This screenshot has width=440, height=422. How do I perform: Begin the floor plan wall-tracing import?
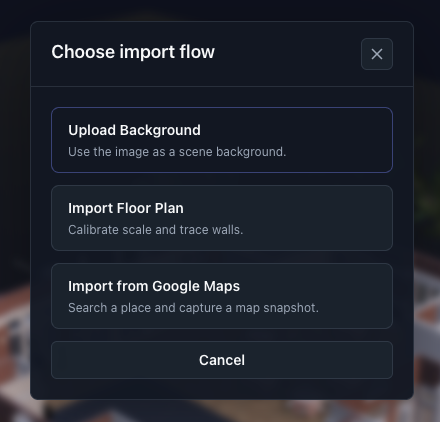[x=222, y=218]
